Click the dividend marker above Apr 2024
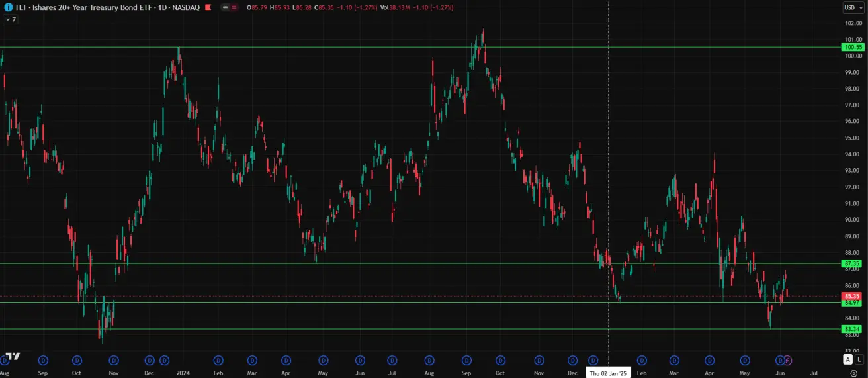Image resolution: width=868 pixels, height=378 pixels. 286,360
